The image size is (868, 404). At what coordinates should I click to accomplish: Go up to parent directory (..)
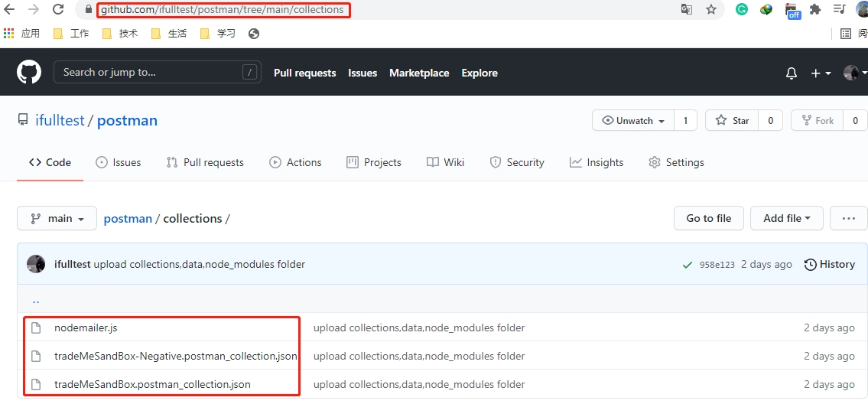[36, 301]
